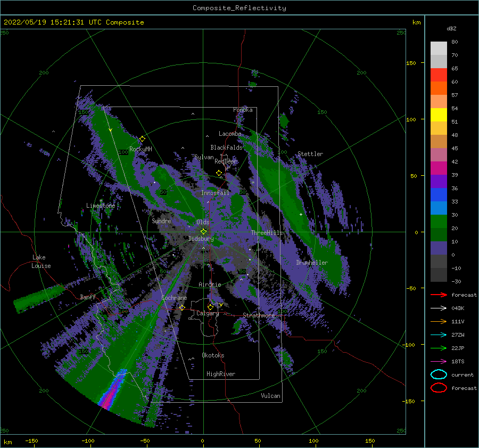Screen dimensions: 479x448
Task: Click the Composite_Reflectivity title text
Action: (x=240, y=8)
